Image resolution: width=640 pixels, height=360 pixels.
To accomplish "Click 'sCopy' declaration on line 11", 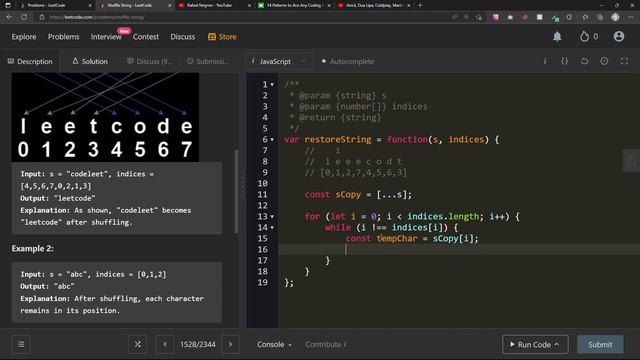I will 348,195.
